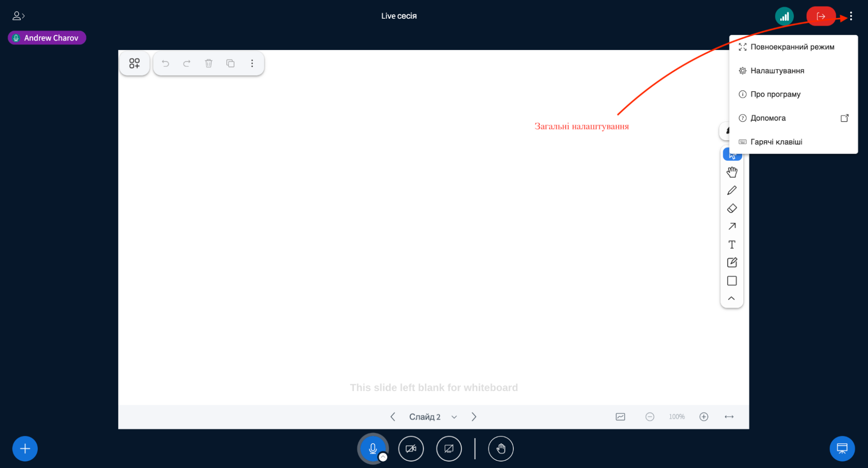Zoom in the slide with plus
The width and height of the screenshot is (868, 468).
703,417
